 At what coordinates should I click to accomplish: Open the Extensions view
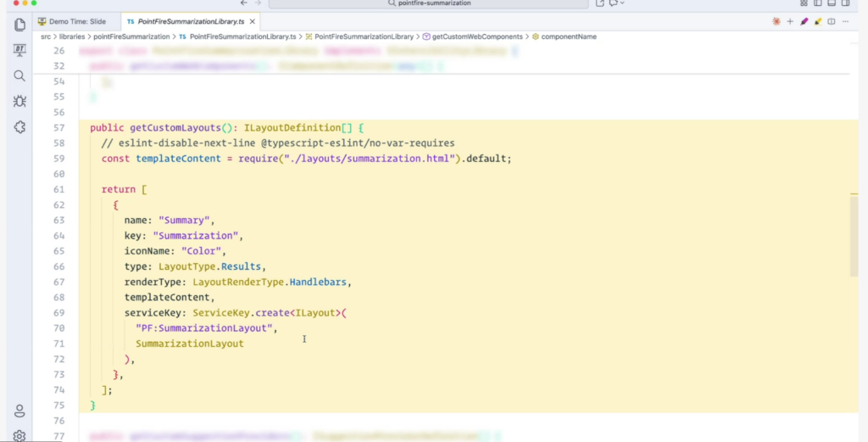pyautogui.click(x=19, y=126)
